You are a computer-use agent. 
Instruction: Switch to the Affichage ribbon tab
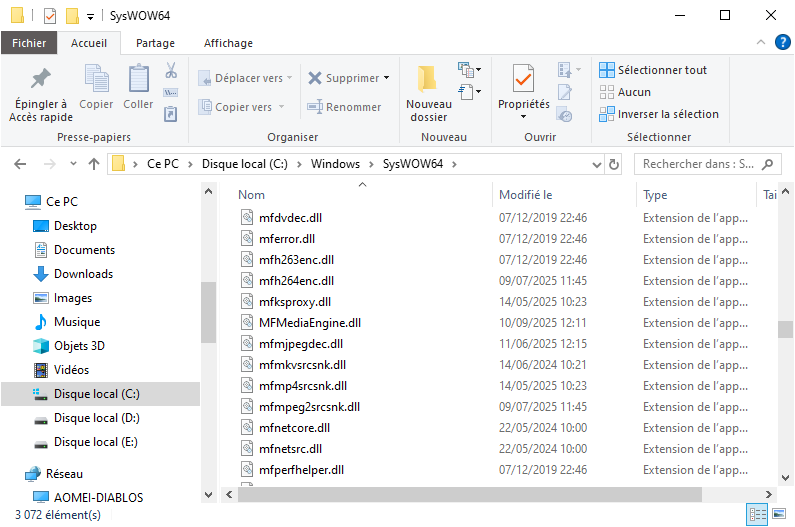pyautogui.click(x=228, y=43)
